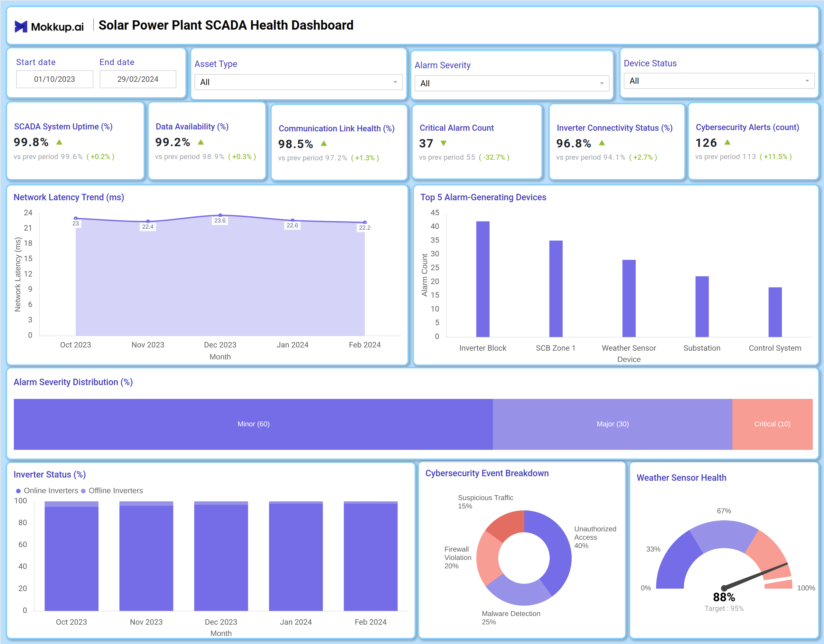The height and width of the screenshot is (644, 824).
Task: Click the Nov 2023 latency label 22.4
Action: click(x=148, y=226)
